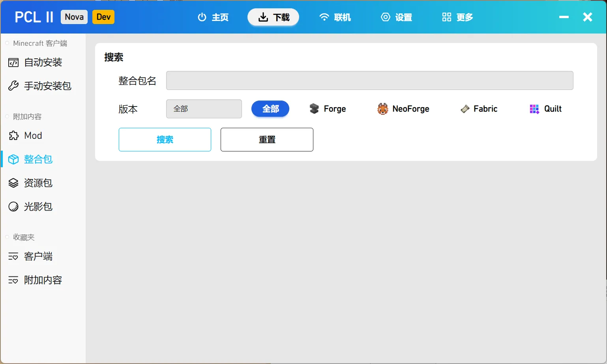607x364 pixels.
Task: Click the code window icon of 自动安装
Action: (x=13, y=63)
